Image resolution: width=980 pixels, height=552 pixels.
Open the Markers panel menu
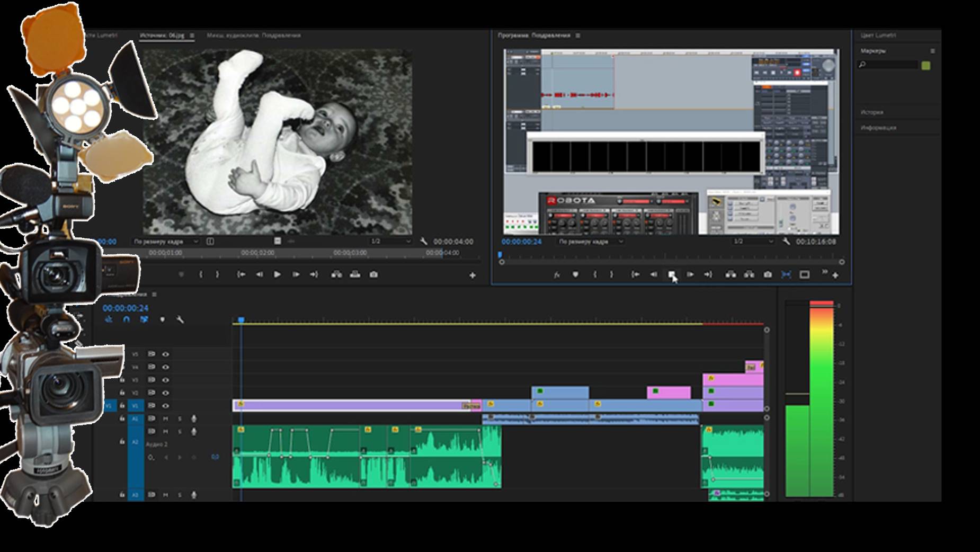[932, 51]
